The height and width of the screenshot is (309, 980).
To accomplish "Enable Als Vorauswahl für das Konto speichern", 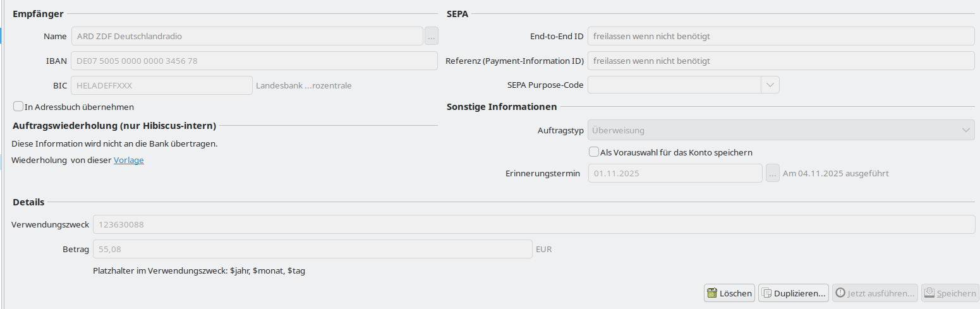I will (x=594, y=152).
